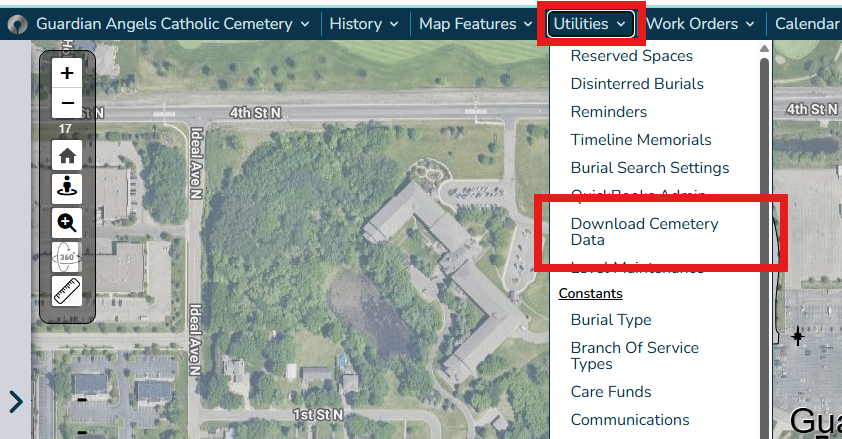The image size is (842, 439).
Task: Select Branch Of Service Types
Action: click(635, 356)
